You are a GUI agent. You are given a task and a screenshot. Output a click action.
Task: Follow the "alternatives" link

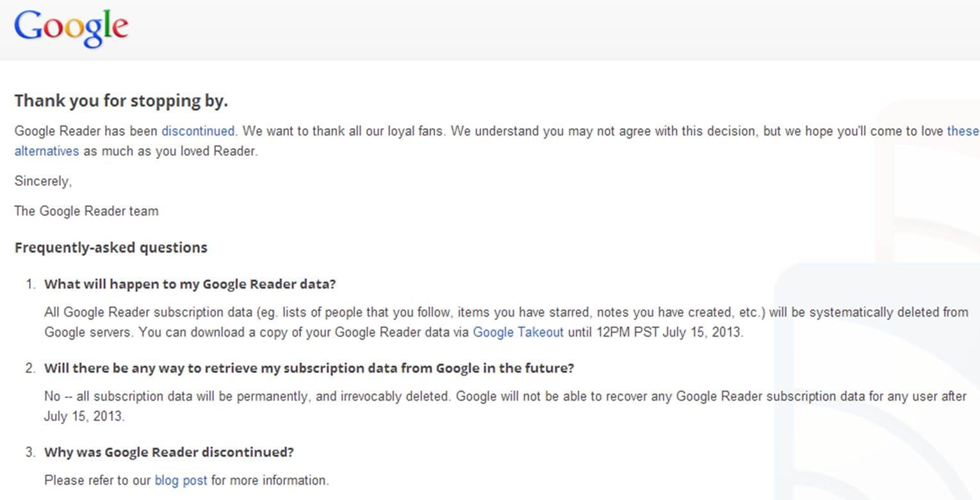(47, 152)
